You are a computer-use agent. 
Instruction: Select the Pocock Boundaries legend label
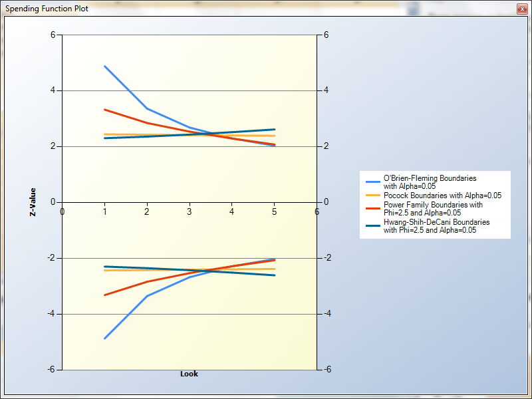[x=442, y=196]
